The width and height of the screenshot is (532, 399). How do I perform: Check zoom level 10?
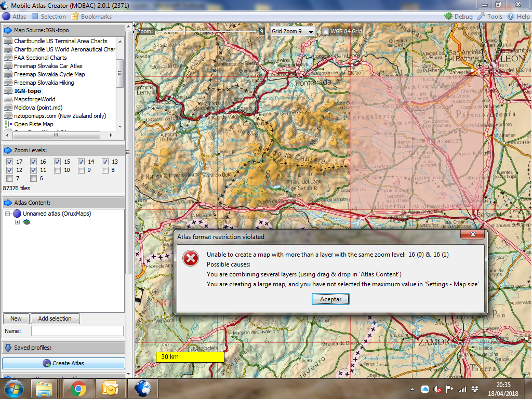[x=57, y=170]
